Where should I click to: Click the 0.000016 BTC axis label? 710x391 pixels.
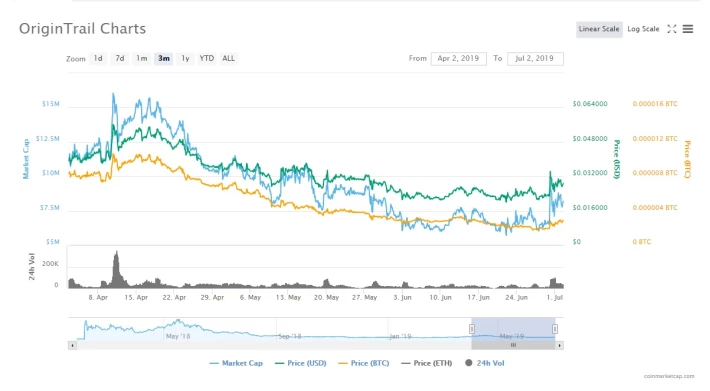[x=655, y=104]
